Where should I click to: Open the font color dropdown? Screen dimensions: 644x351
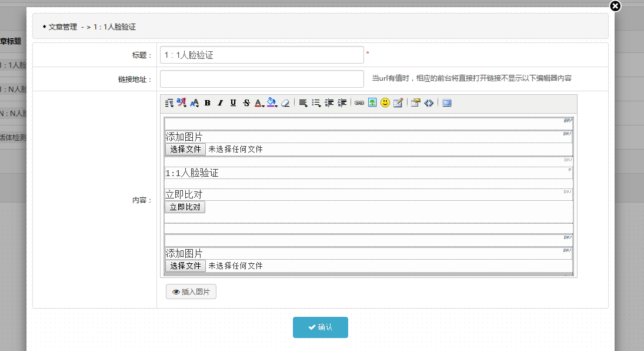pos(259,103)
